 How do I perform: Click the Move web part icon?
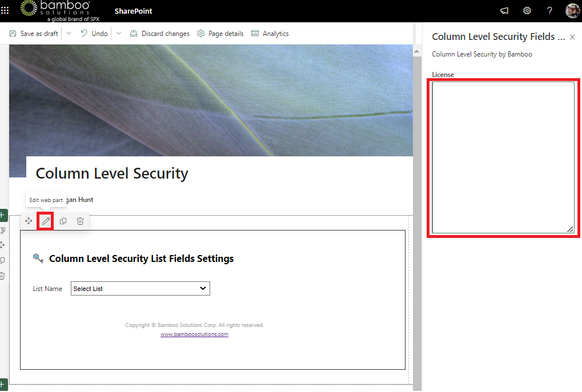29,221
